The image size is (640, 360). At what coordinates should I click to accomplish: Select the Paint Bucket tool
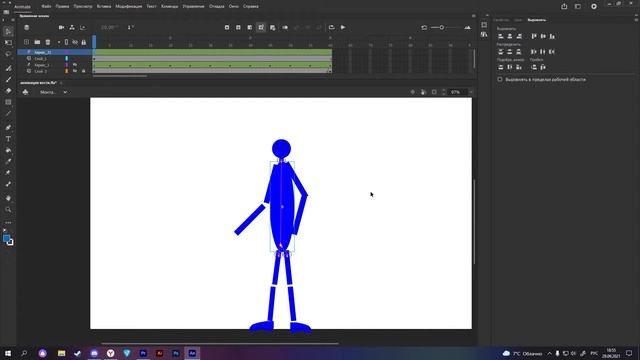pyautogui.click(x=8, y=150)
